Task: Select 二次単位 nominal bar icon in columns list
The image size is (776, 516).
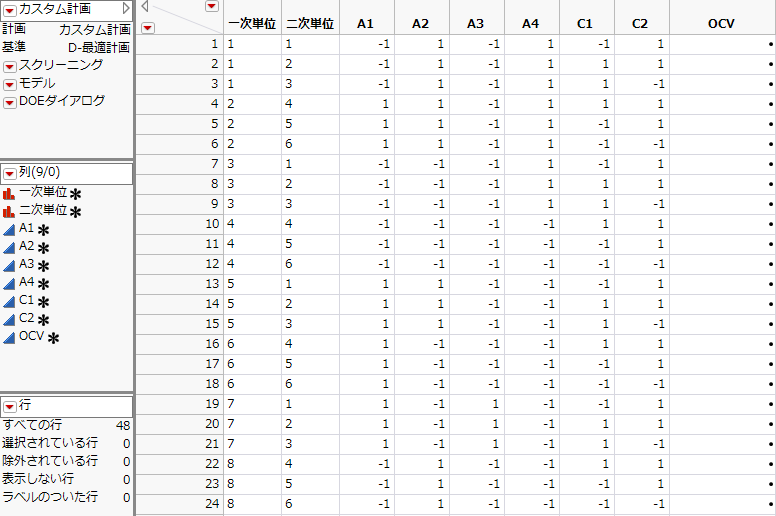Action: 8,211
